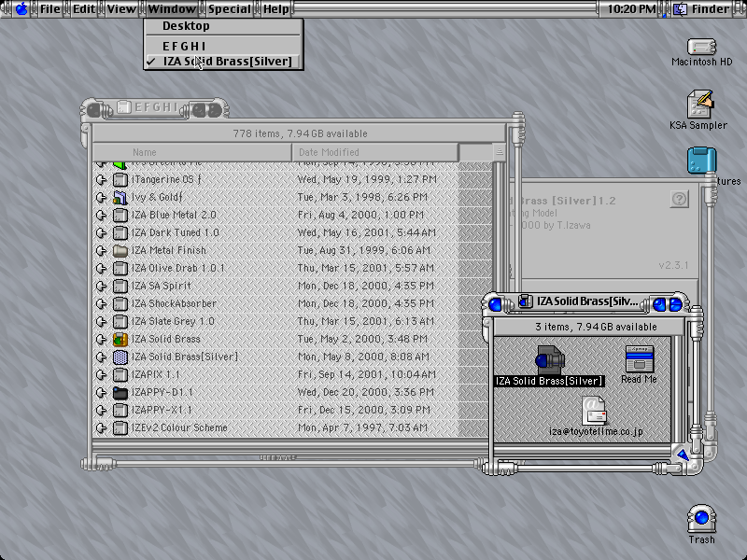Click the blue folder icon on desktop

point(701,161)
